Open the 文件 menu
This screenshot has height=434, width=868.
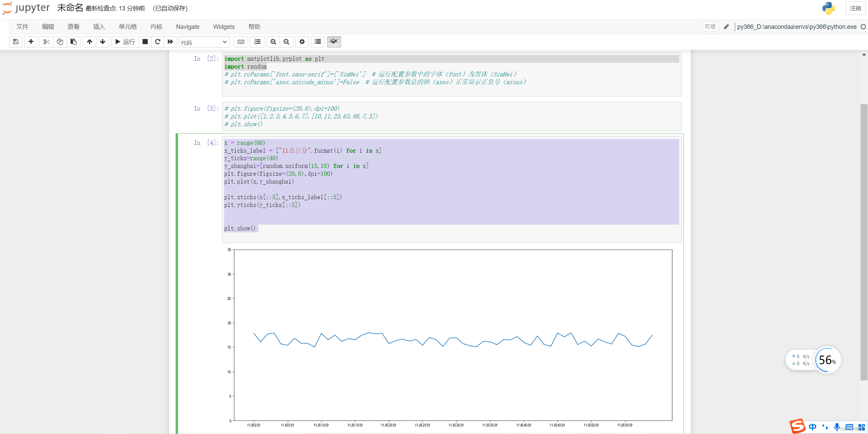coord(22,27)
